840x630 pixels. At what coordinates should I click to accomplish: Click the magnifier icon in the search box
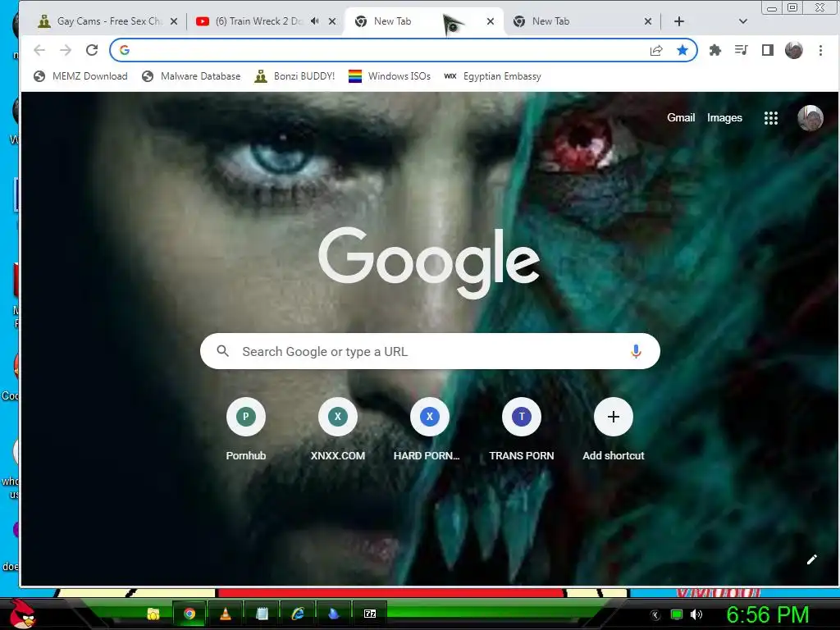pyautogui.click(x=223, y=351)
